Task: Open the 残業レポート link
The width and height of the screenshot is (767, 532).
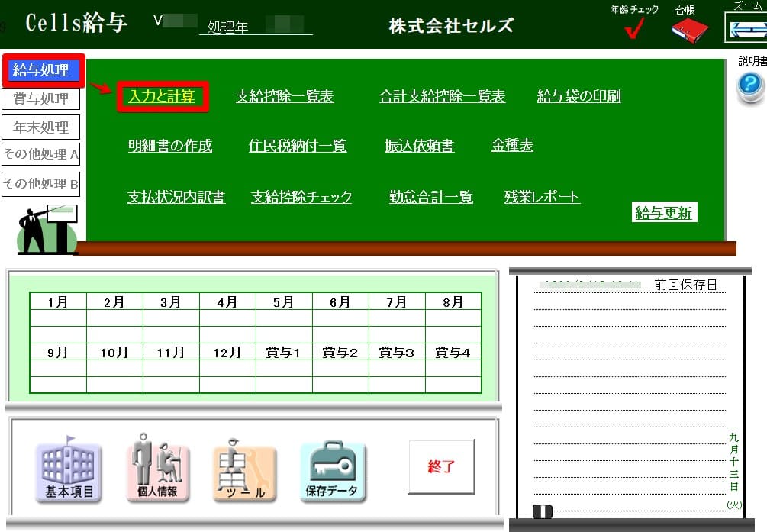Action: 542,197
